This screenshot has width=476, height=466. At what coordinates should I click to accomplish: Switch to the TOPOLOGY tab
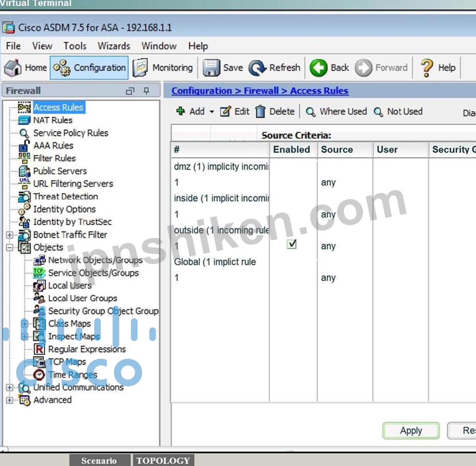163,461
